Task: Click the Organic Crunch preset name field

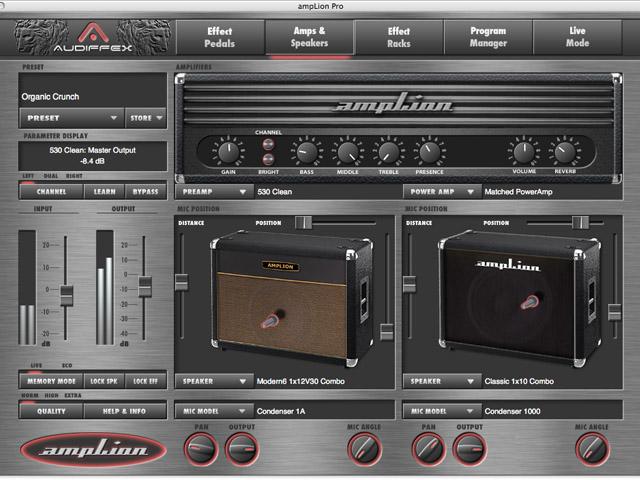Action: [x=93, y=91]
